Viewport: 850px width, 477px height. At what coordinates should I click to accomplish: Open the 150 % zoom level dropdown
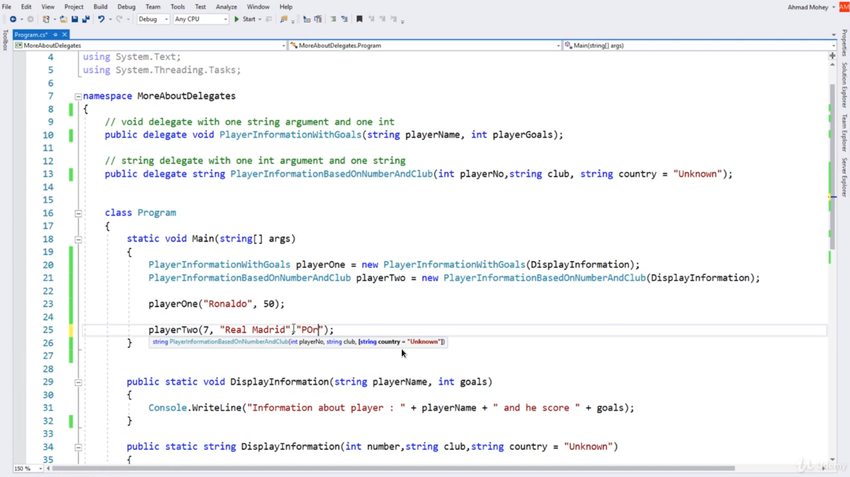[x=28, y=468]
